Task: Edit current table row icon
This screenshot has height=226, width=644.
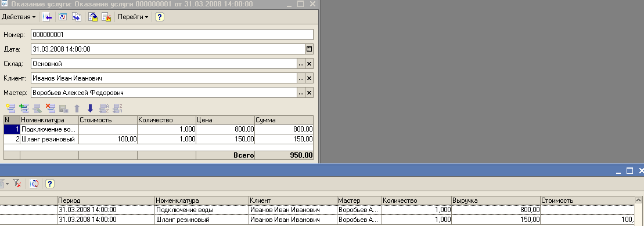Action: [x=37, y=108]
